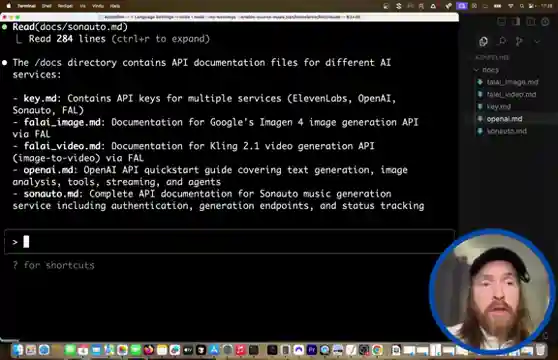Open key.md from the file tree
This screenshot has height=360, width=558.
click(x=499, y=106)
